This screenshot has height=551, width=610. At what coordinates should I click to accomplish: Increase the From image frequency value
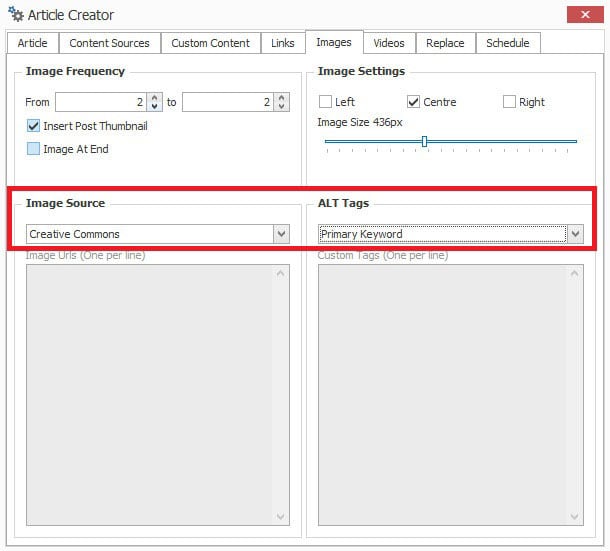[154, 97]
